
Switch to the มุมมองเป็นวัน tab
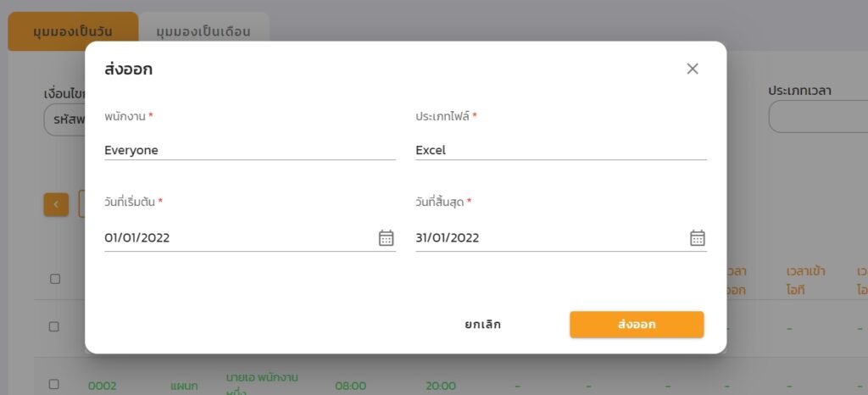point(73,31)
